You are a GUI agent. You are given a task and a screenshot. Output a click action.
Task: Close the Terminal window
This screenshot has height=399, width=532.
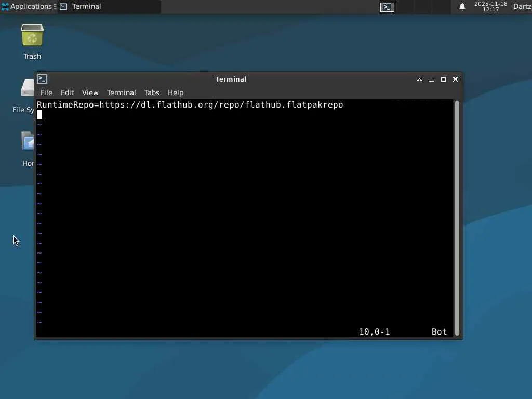(x=455, y=79)
